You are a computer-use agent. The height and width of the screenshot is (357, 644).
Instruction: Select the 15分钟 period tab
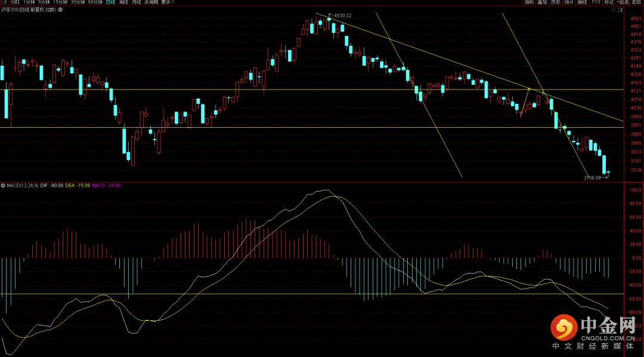pos(60,2)
